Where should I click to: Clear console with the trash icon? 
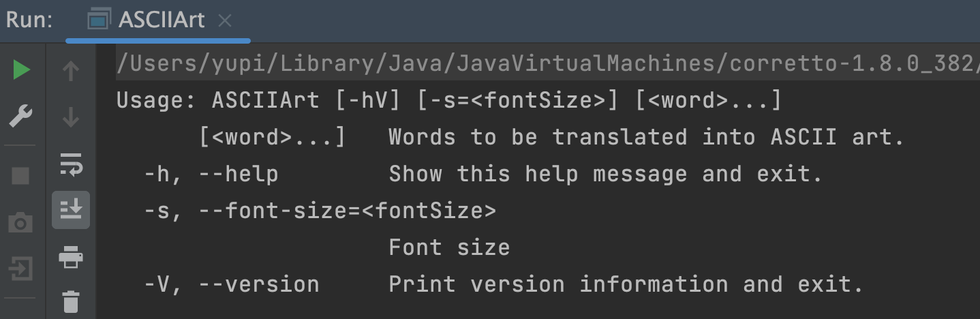[x=71, y=301]
